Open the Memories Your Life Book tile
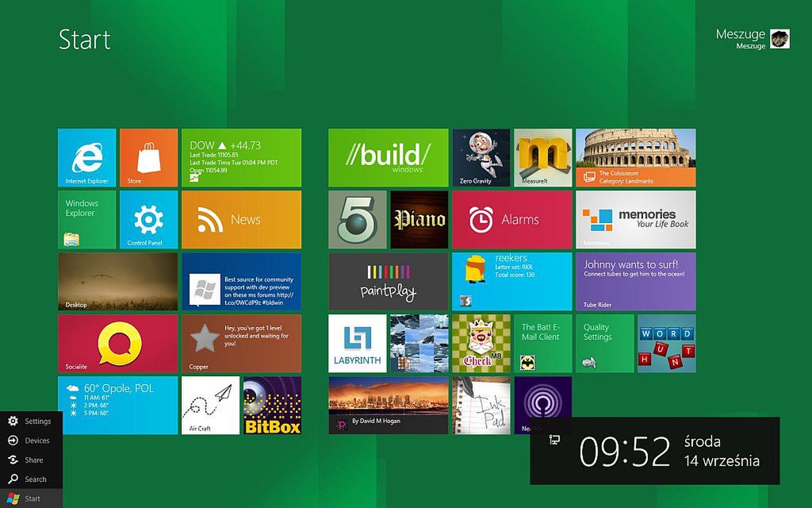Image resolution: width=812 pixels, height=508 pixels. click(636, 220)
